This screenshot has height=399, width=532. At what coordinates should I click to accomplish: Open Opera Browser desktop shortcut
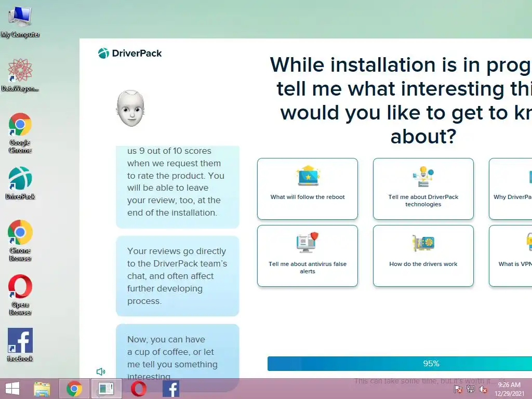pos(20,295)
